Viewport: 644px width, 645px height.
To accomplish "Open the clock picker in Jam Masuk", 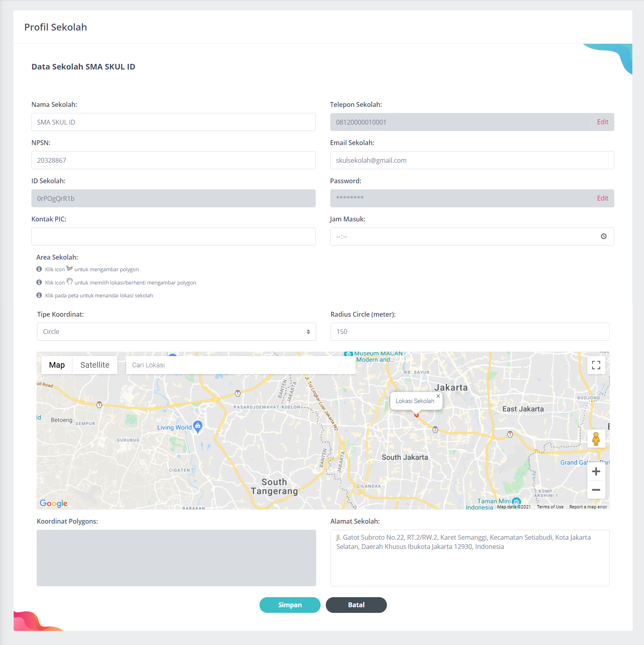I will pyautogui.click(x=603, y=236).
